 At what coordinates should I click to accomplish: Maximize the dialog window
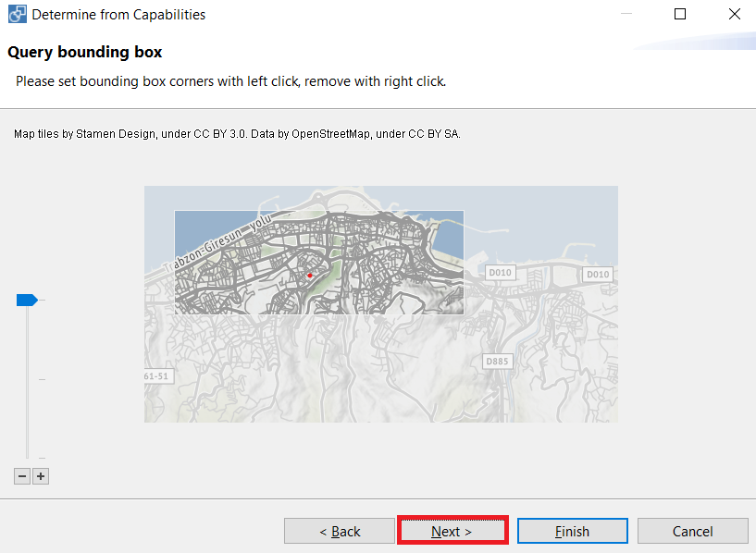680,14
